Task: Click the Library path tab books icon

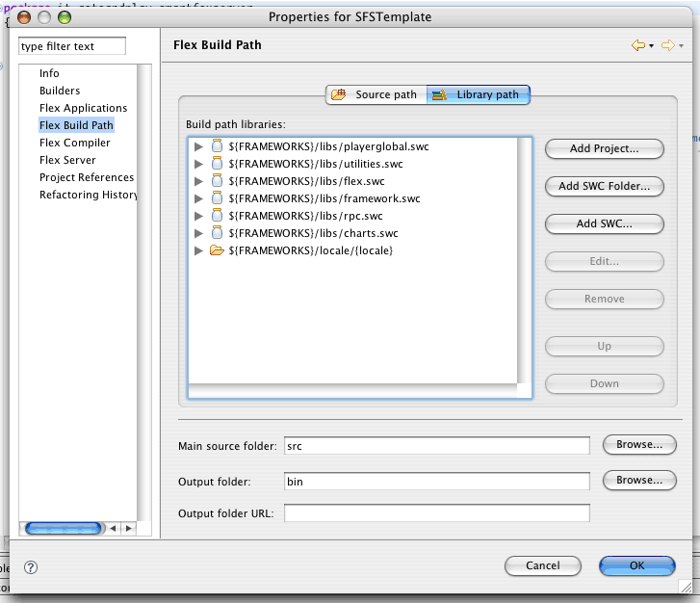Action: click(439, 94)
